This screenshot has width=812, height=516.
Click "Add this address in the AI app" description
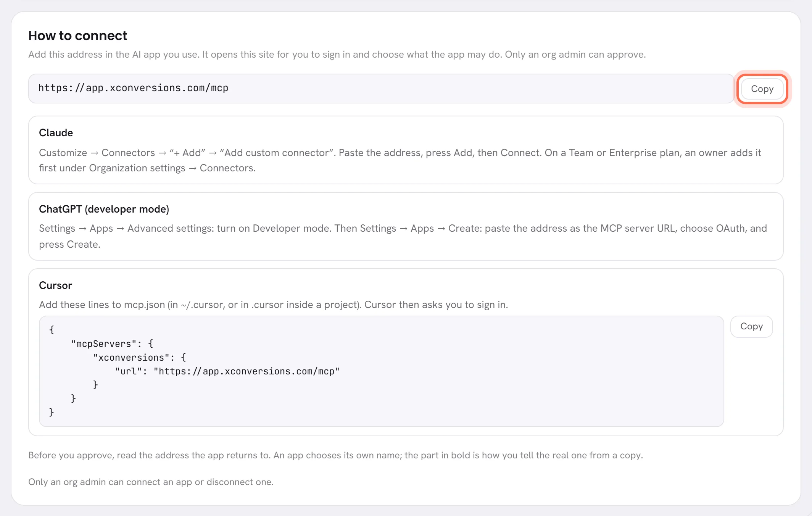[337, 54]
